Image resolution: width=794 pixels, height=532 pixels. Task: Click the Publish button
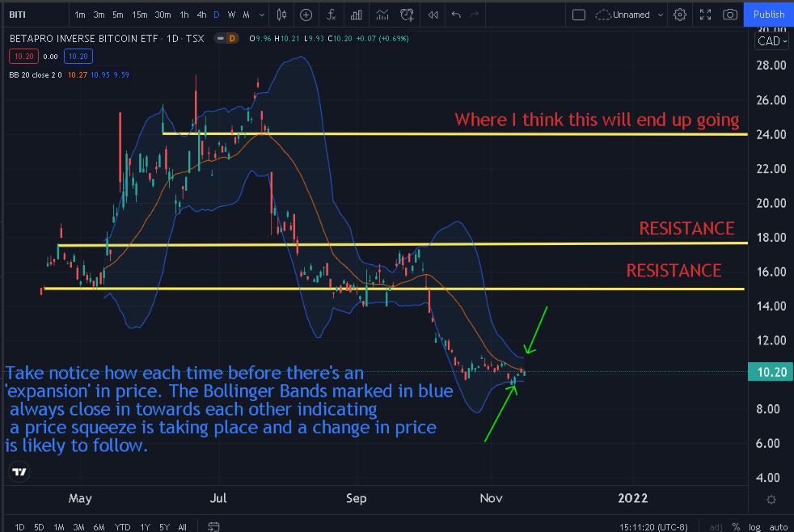coord(769,15)
